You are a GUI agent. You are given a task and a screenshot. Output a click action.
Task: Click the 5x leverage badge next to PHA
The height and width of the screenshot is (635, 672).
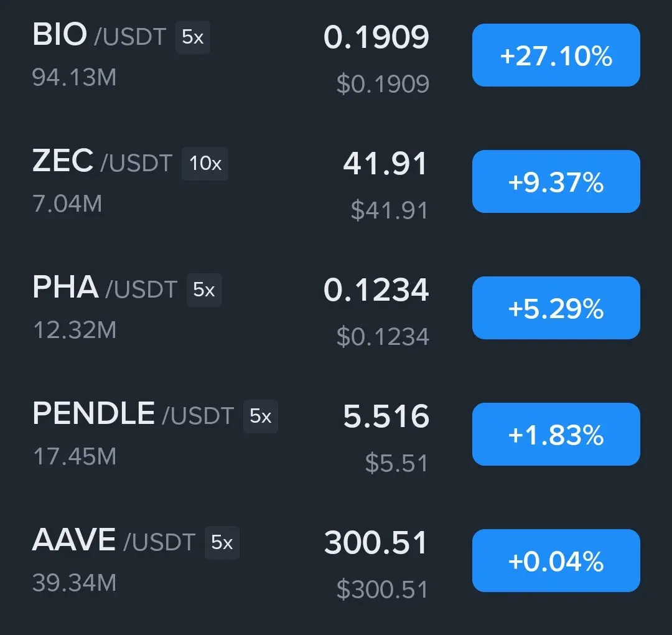coord(204,290)
